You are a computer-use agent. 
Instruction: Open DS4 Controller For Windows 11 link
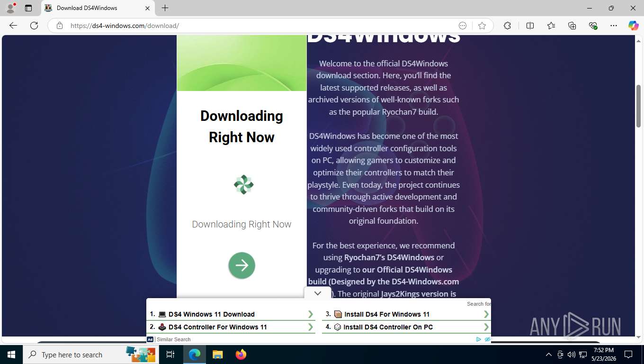click(x=218, y=327)
